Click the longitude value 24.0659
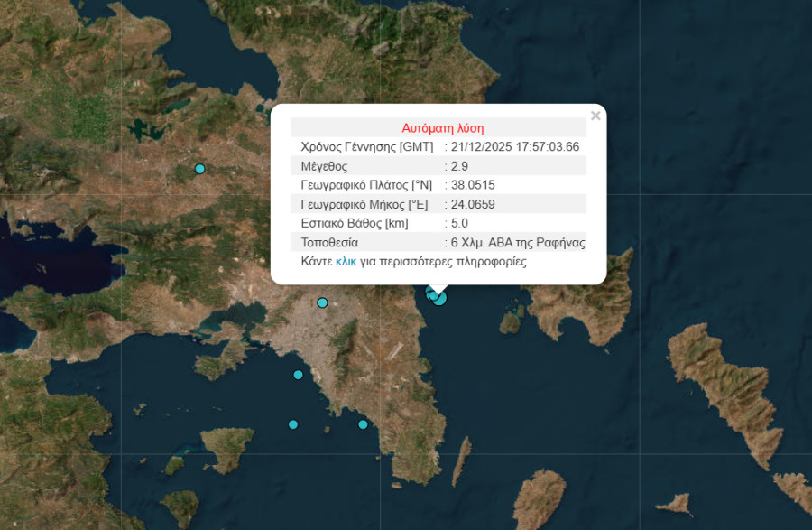This screenshot has width=812, height=530. click(x=473, y=204)
